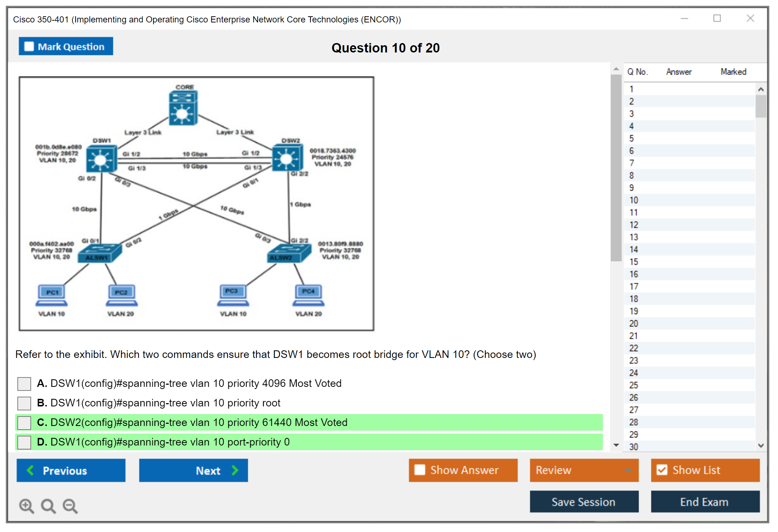The image size is (778, 532).
Task: Toggle the Mark Question checkbox
Action: point(29,47)
